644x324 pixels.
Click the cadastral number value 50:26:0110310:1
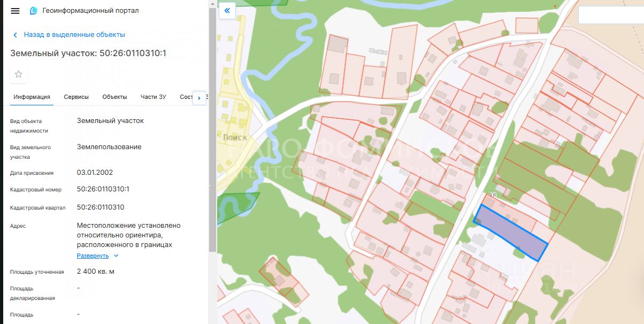[x=103, y=189]
